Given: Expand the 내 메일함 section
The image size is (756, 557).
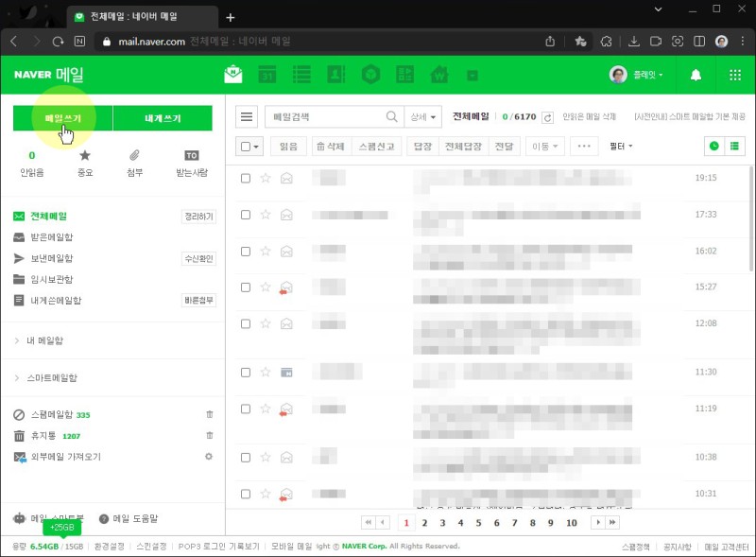Looking at the screenshot, I should coord(44,340).
